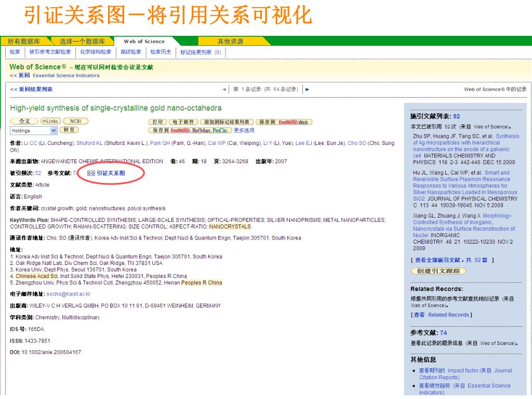532x399 pixels.
Task: Open 查看绩效趋势 Essential Science Indicators link
Action: [x=465, y=389]
